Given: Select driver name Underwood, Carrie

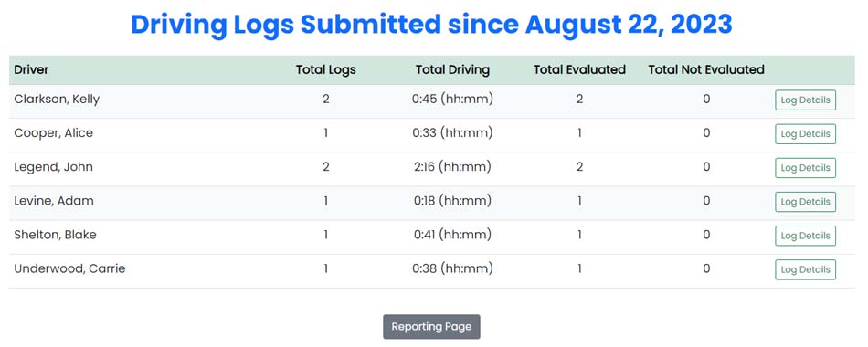Looking at the screenshot, I should tap(69, 269).
